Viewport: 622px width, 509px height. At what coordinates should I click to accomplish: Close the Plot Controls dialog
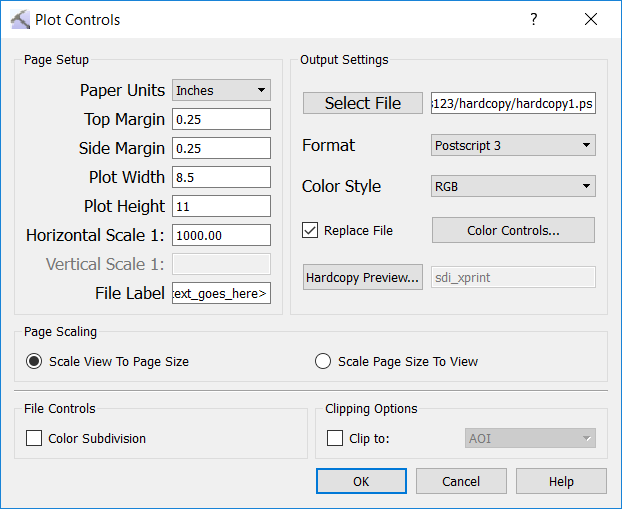pyautogui.click(x=591, y=19)
